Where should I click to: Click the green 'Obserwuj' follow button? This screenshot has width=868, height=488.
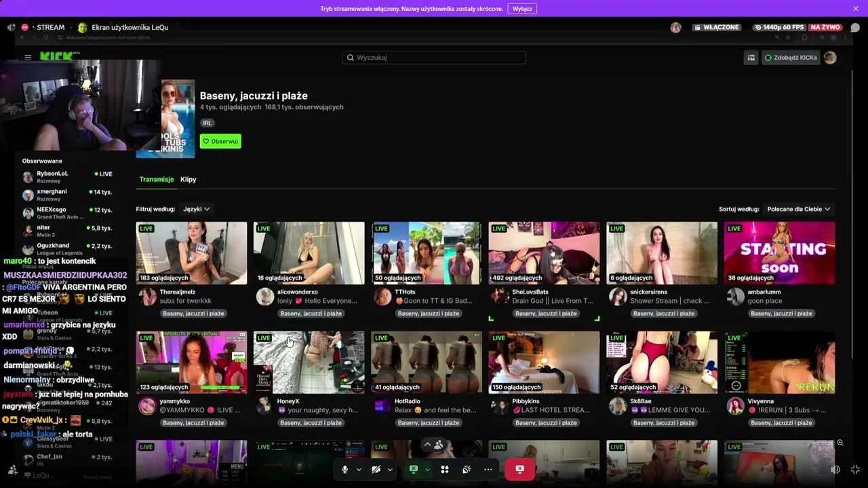[220, 141]
